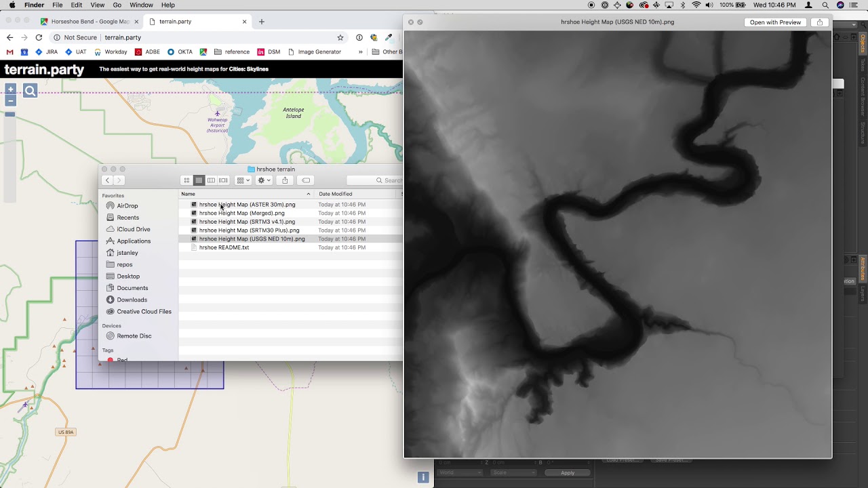Bookmark this page with the star icon
This screenshot has height=488, width=868.
pyautogui.click(x=340, y=37)
